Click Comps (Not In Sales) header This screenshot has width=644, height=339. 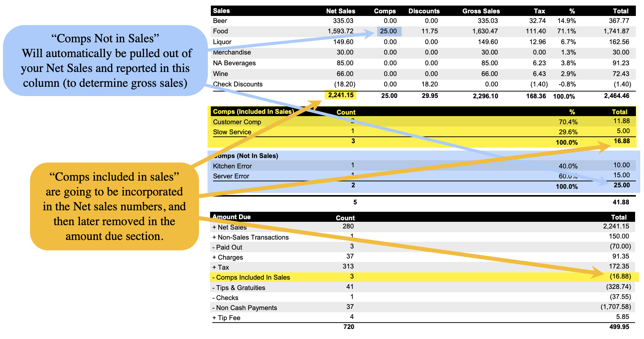click(x=246, y=156)
